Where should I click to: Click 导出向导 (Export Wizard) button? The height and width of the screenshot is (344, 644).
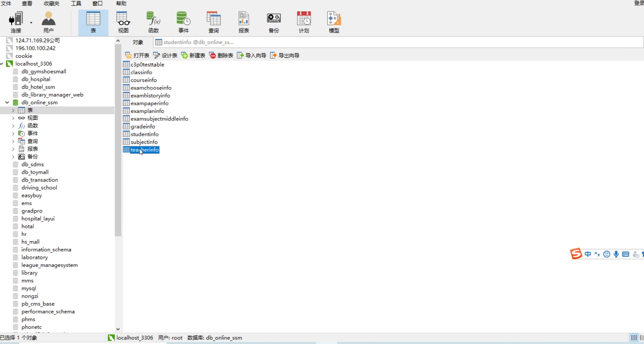coord(285,55)
